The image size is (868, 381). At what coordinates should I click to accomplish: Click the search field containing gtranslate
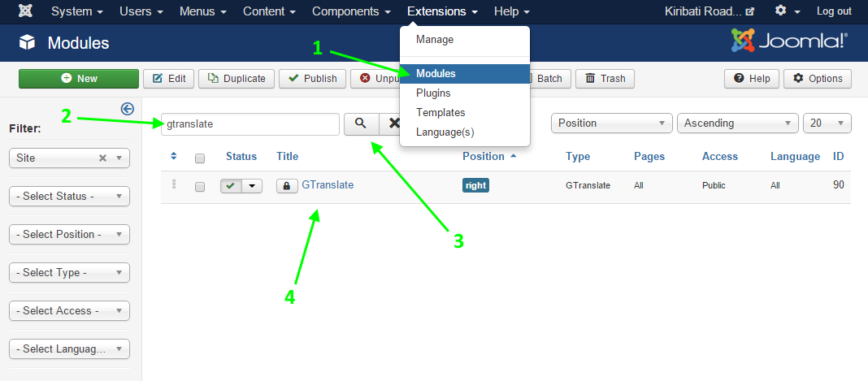(x=250, y=124)
